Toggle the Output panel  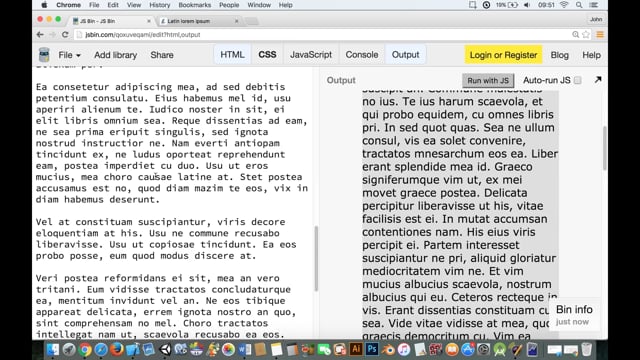tap(405, 55)
